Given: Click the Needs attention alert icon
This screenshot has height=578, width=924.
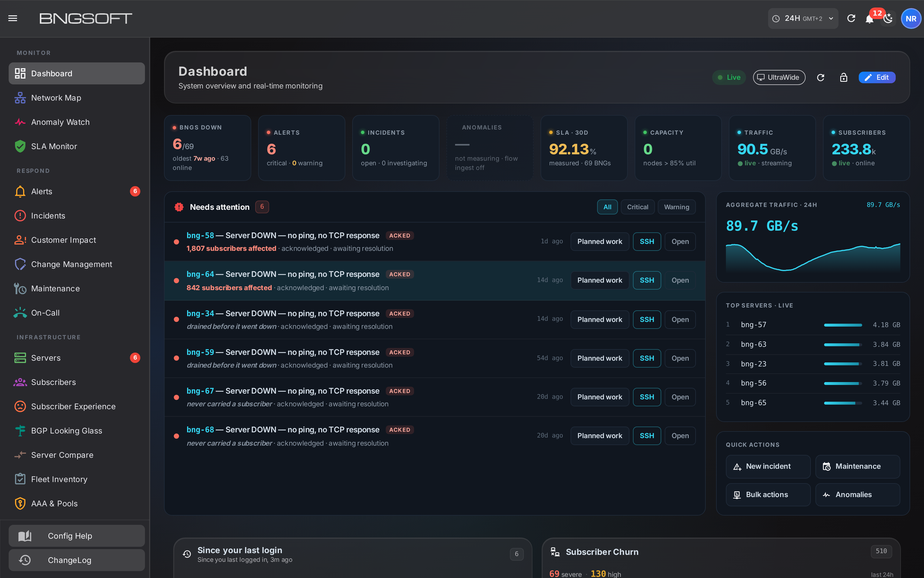Looking at the screenshot, I should [179, 207].
